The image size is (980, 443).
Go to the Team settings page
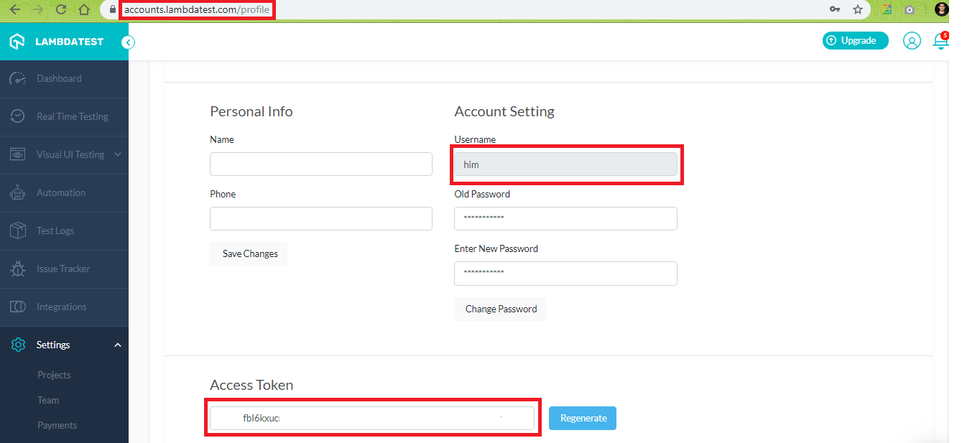tap(48, 401)
